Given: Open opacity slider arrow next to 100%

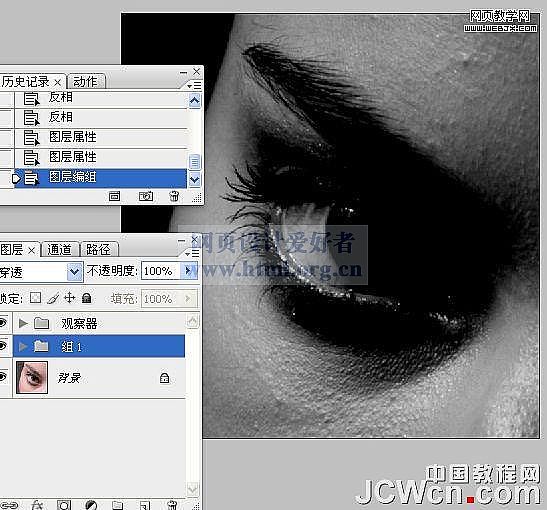Looking at the screenshot, I should click(188, 271).
